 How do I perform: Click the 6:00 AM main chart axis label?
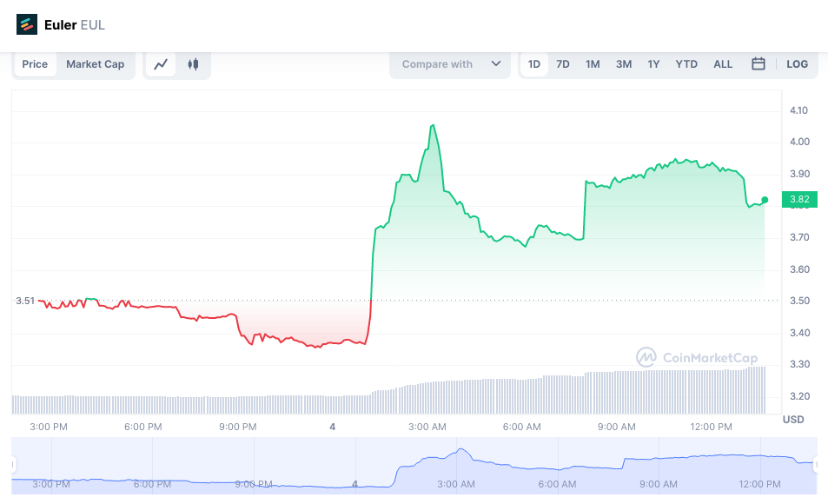[x=521, y=427]
